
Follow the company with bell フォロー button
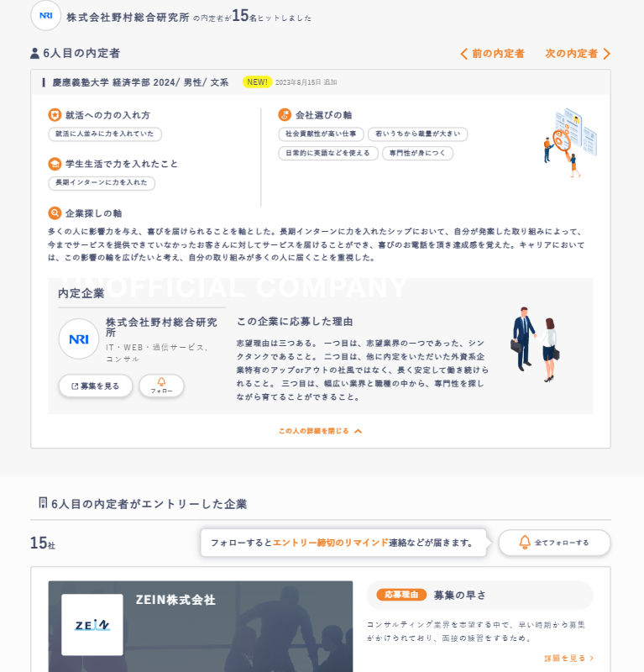coord(161,386)
